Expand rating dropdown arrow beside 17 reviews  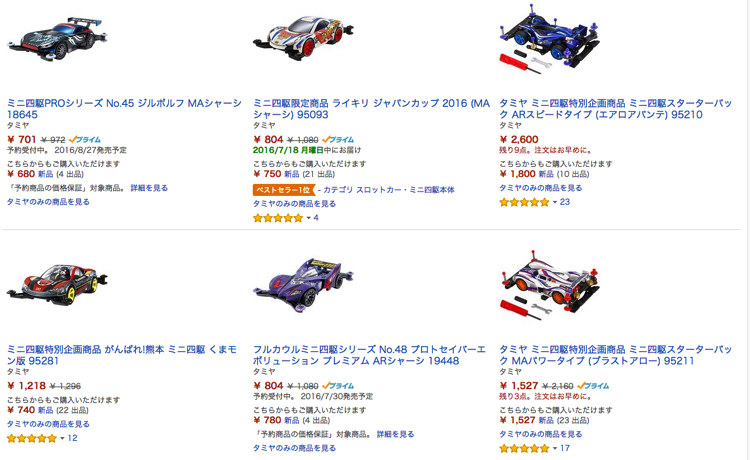(555, 449)
